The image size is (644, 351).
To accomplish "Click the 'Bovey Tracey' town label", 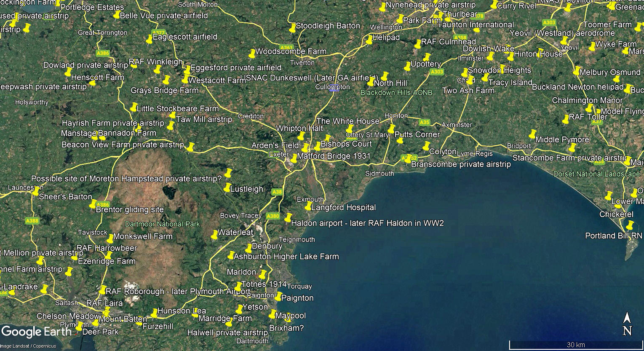I will point(241,215).
